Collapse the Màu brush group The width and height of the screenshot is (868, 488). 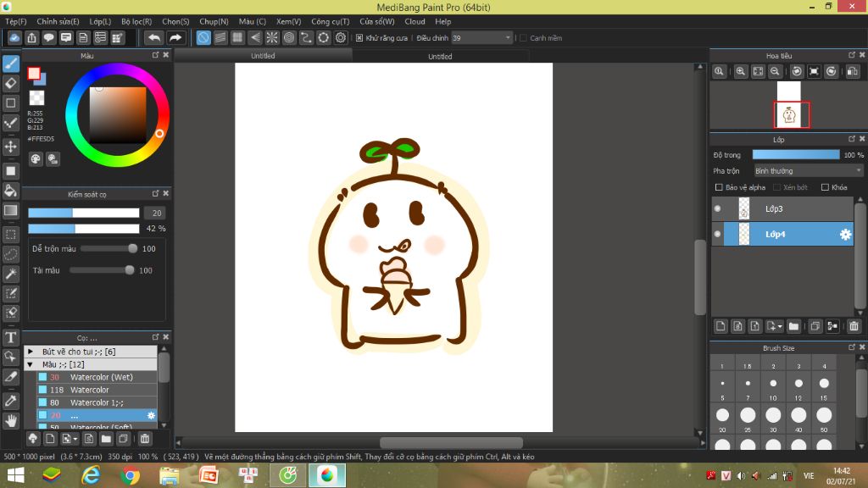pos(31,364)
